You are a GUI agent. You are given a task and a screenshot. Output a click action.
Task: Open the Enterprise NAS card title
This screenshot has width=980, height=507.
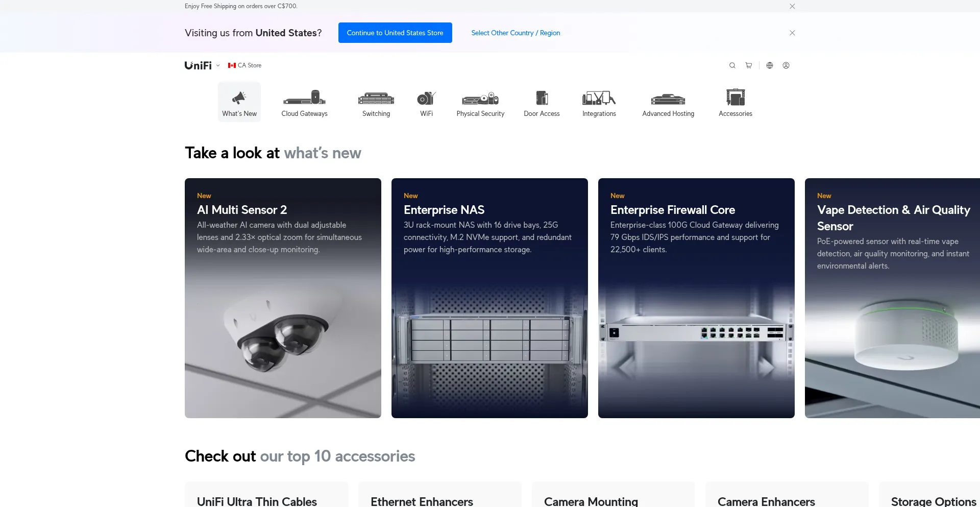coord(444,210)
